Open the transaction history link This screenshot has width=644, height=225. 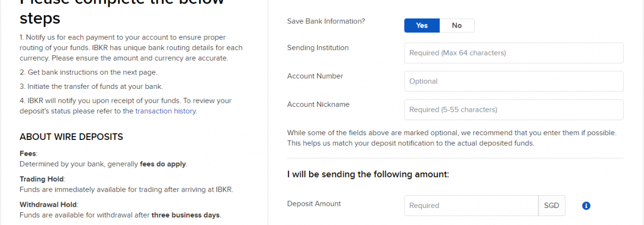tap(166, 111)
